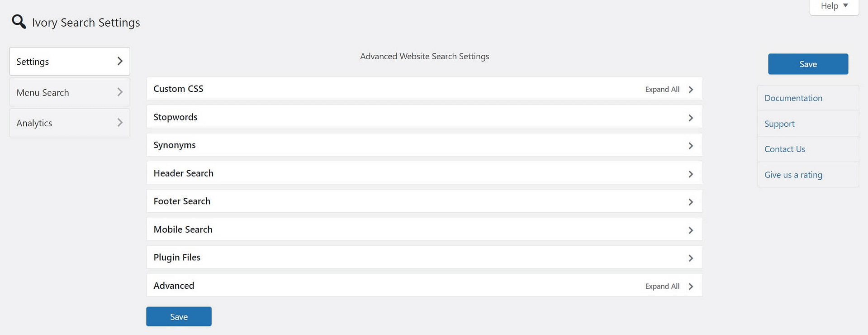Image resolution: width=868 pixels, height=335 pixels.
Task: Open the Help dropdown
Action: 834,6
